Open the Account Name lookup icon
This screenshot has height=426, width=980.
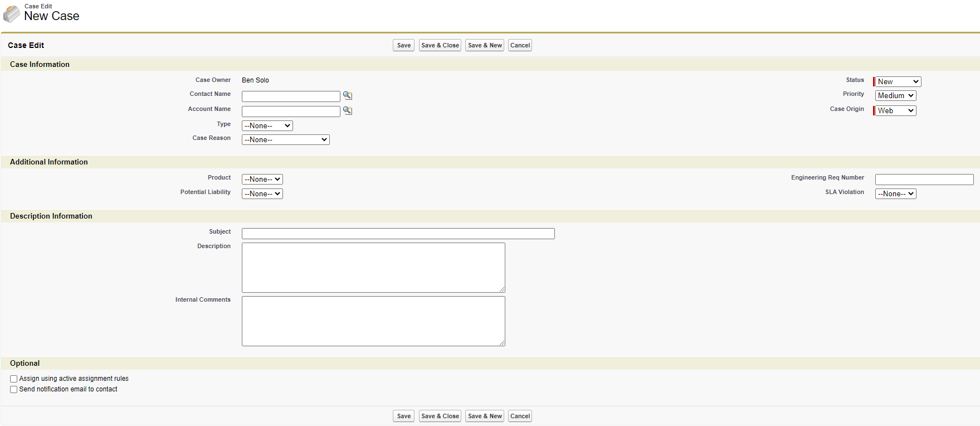(x=348, y=110)
